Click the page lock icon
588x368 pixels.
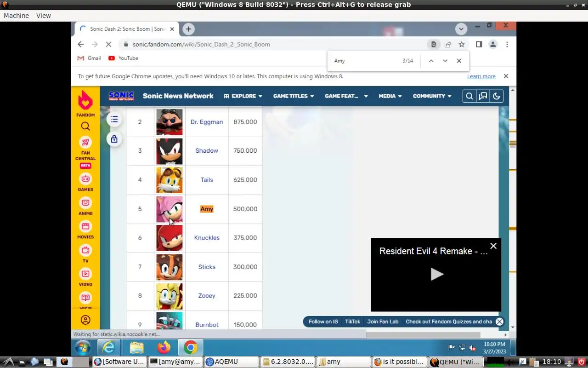tap(114, 139)
